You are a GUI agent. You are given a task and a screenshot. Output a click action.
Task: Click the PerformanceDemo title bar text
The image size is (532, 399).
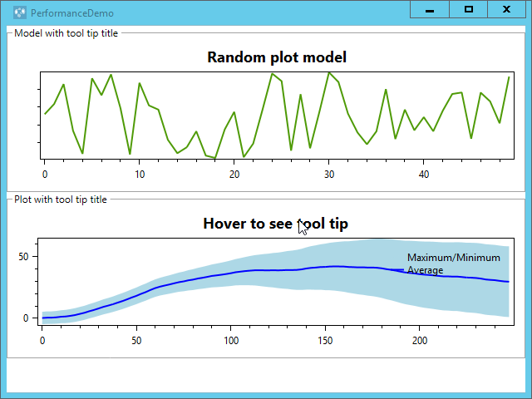tap(72, 14)
